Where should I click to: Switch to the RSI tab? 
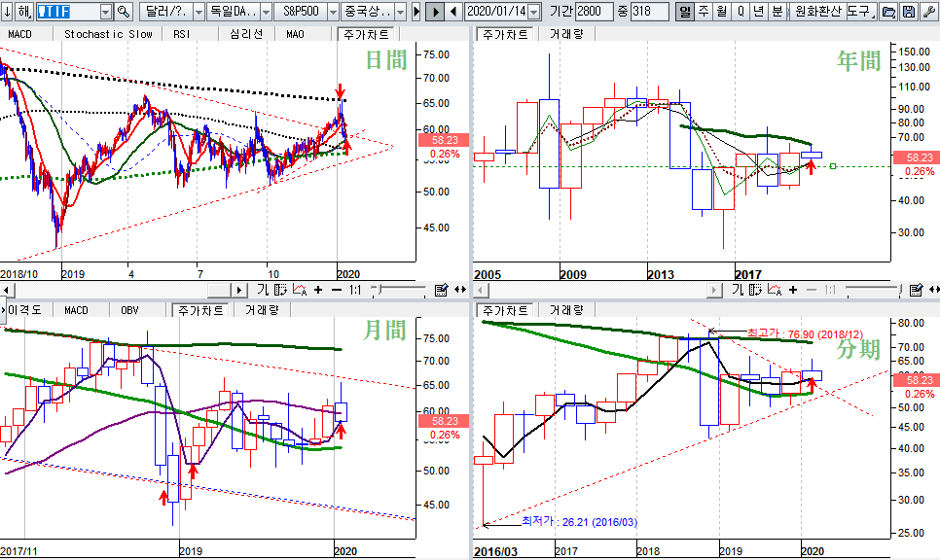(182, 34)
